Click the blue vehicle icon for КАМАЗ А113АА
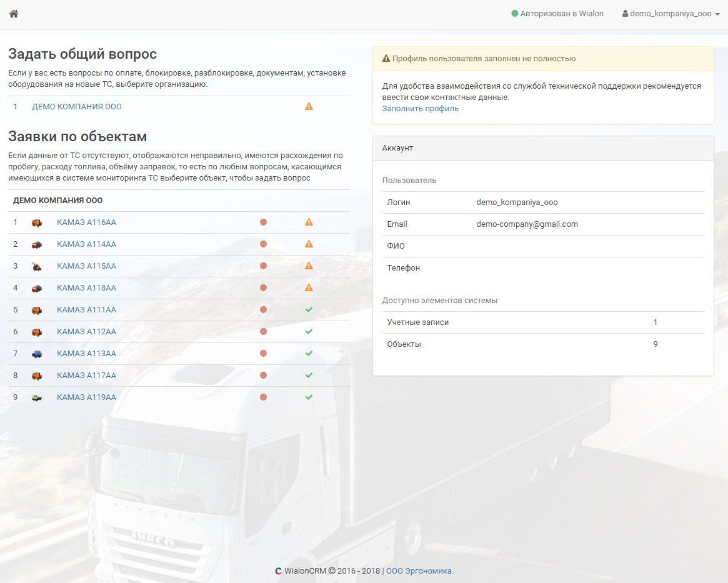728x583 pixels. point(37,354)
